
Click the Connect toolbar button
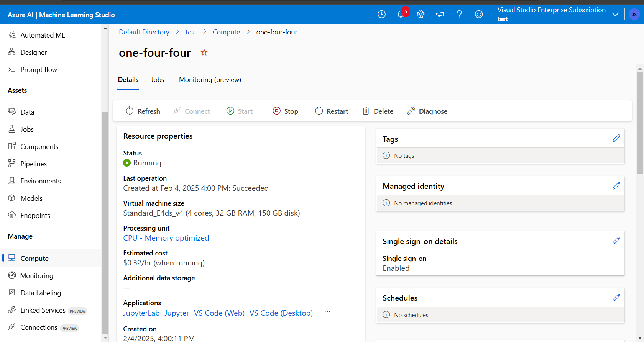tap(192, 111)
